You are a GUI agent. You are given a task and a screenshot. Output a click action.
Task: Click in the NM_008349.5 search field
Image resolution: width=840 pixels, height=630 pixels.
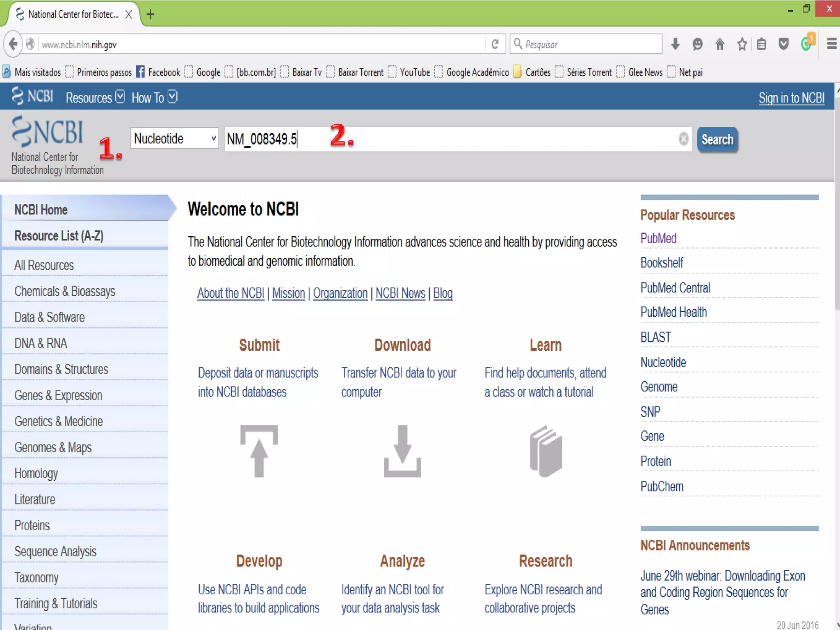451,139
